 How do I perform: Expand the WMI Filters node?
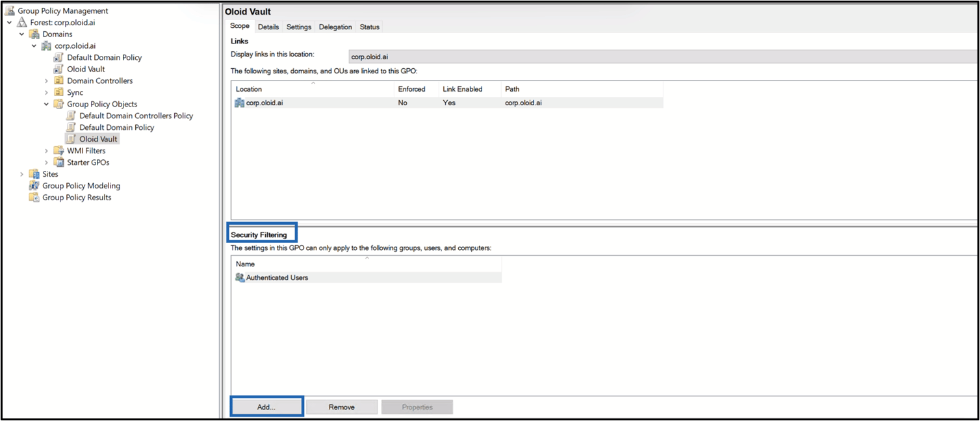point(46,151)
